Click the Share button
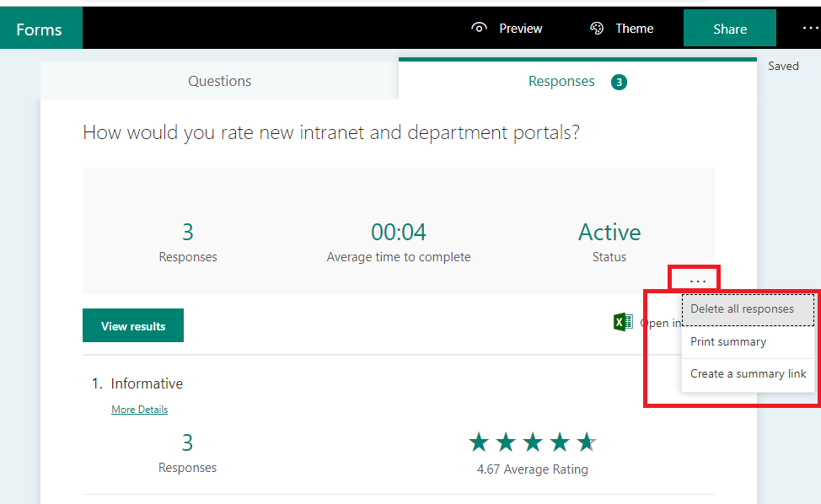This screenshot has height=504, width=821. pos(729,28)
